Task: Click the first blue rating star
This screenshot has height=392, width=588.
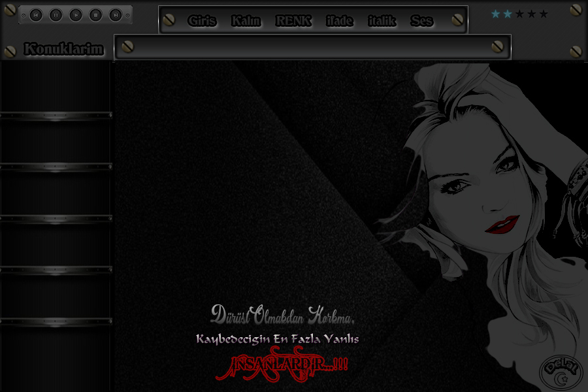Action: coord(495,14)
